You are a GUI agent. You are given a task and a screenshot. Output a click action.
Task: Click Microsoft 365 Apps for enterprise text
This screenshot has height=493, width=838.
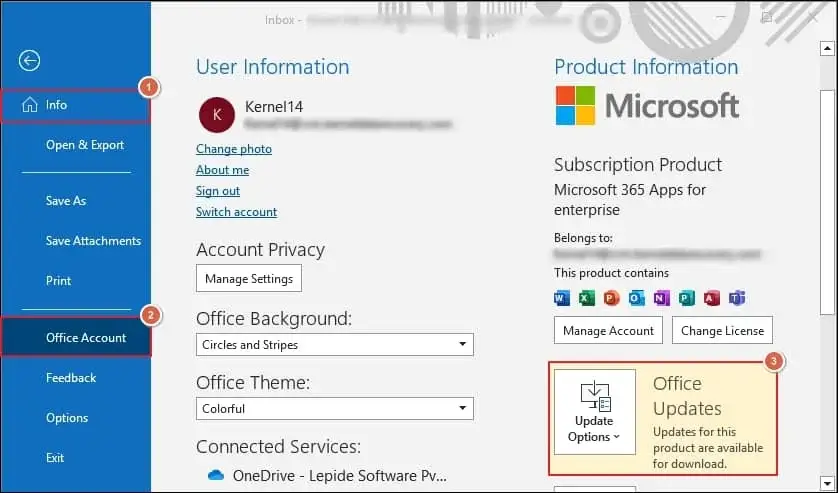(630, 199)
